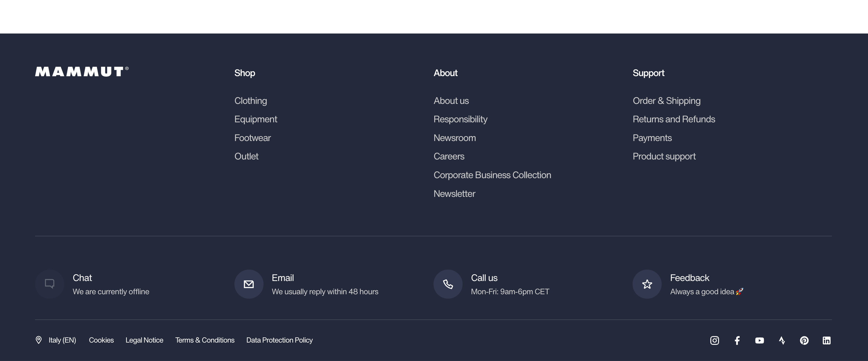
Task: Click the Strava social icon
Action: click(x=782, y=340)
